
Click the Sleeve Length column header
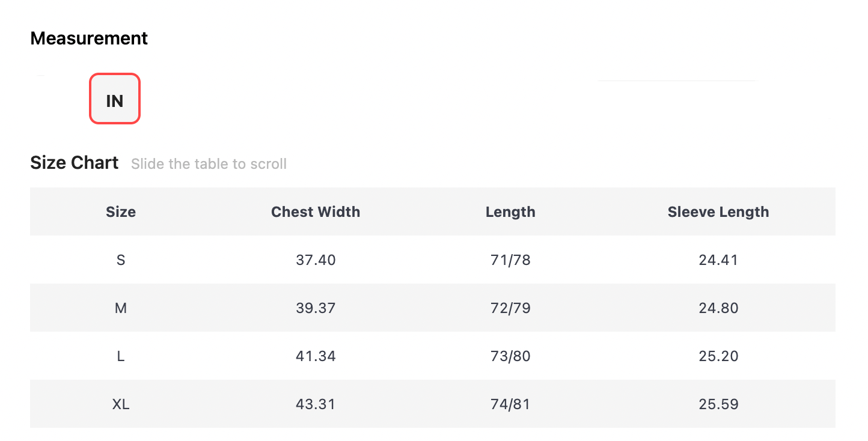718,211
